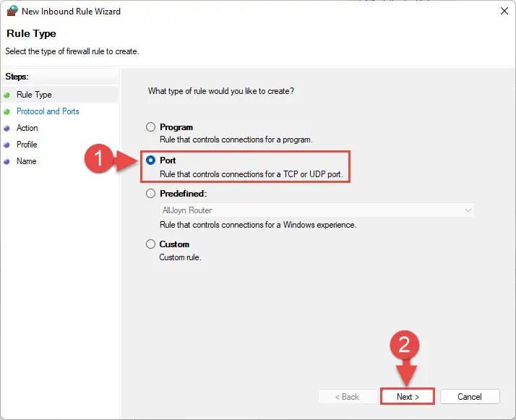Click the 'Custom rule.' description text

click(x=181, y=257)
